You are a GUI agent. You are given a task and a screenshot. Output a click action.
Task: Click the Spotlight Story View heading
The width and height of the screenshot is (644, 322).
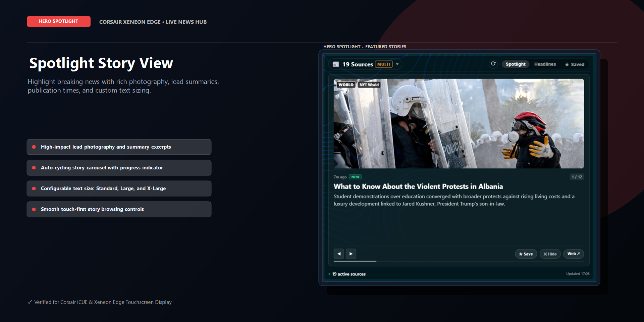(x=101, y=63)
